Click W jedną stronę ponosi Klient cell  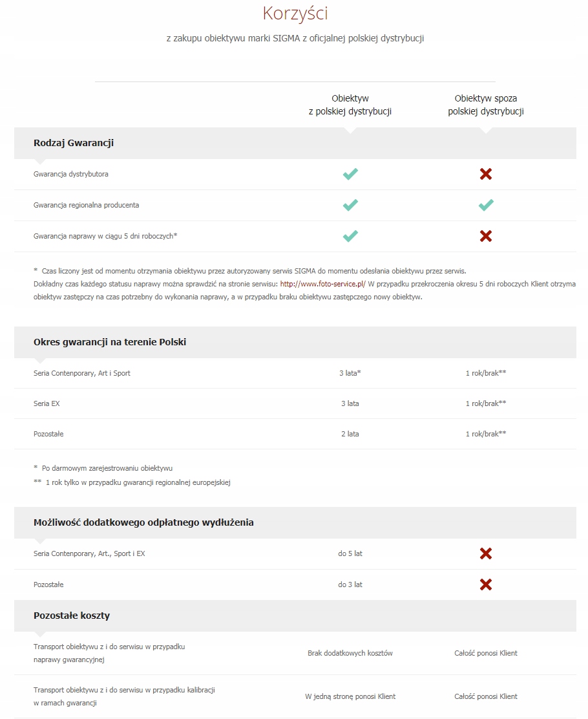350,696
